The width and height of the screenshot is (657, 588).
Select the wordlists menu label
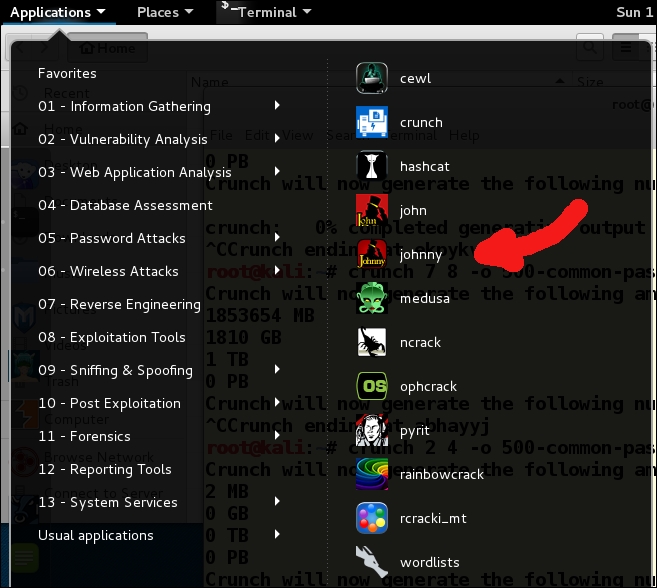pos(429,562)
